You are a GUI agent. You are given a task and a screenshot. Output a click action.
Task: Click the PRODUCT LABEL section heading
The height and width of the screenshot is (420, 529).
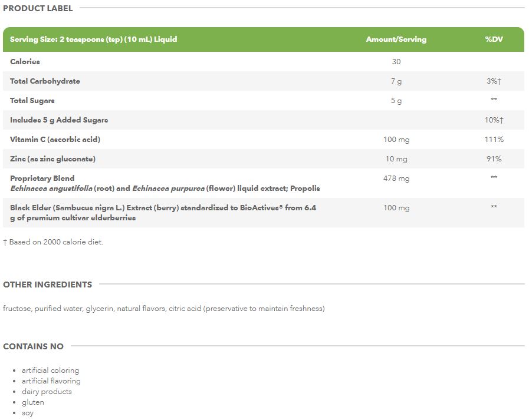click(x=38, y=8)
